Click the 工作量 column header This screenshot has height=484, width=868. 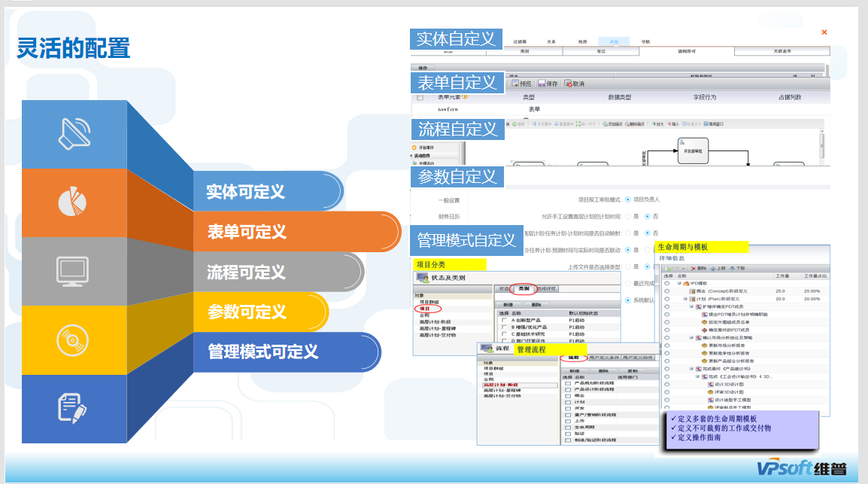tap(782, 275)
